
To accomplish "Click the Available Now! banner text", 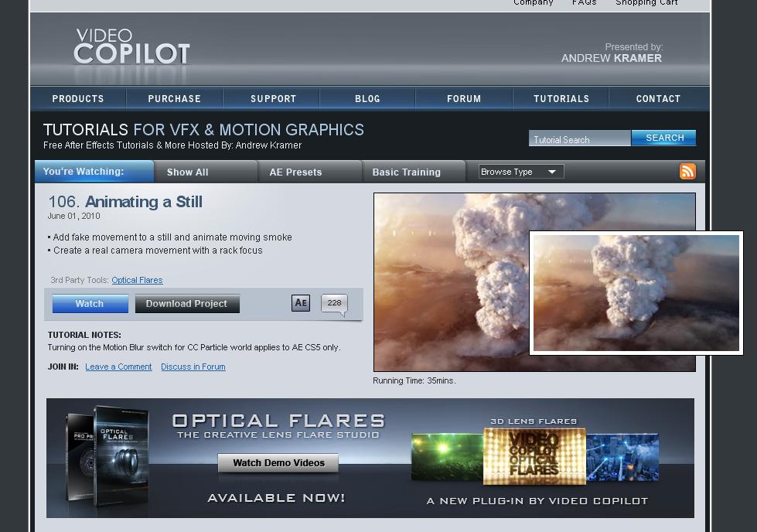I will click(276, 498).
